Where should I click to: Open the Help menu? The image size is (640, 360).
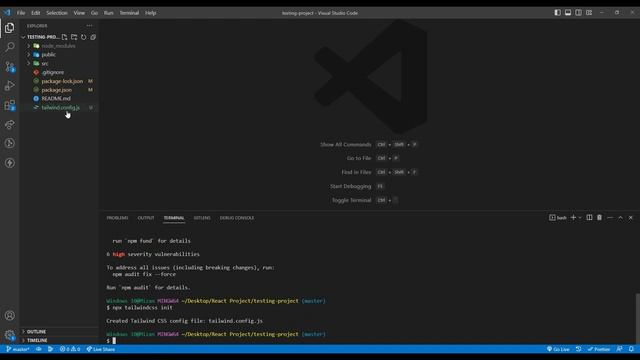coord(151,13)
